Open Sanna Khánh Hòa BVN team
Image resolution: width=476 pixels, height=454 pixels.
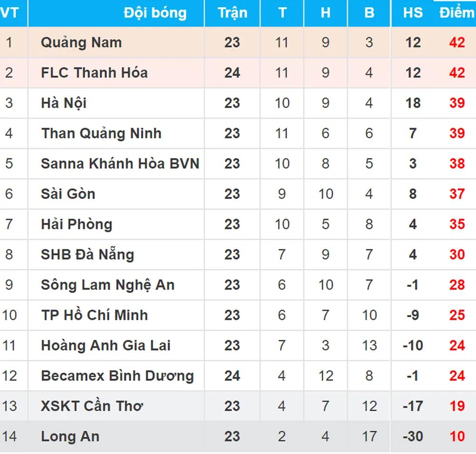pos(120,164)
